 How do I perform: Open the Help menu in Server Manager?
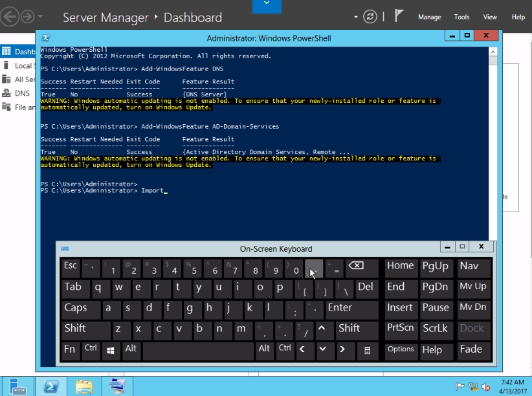click(518, 17)
